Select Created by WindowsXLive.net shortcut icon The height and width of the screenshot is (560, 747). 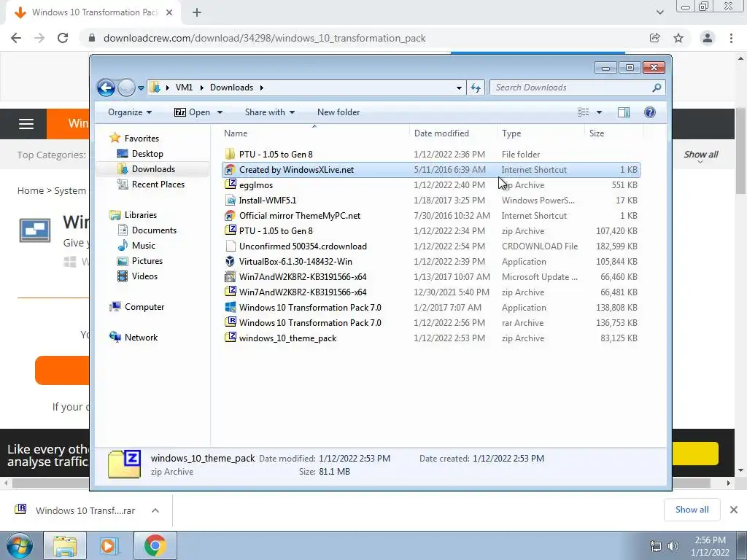(230, 169)
